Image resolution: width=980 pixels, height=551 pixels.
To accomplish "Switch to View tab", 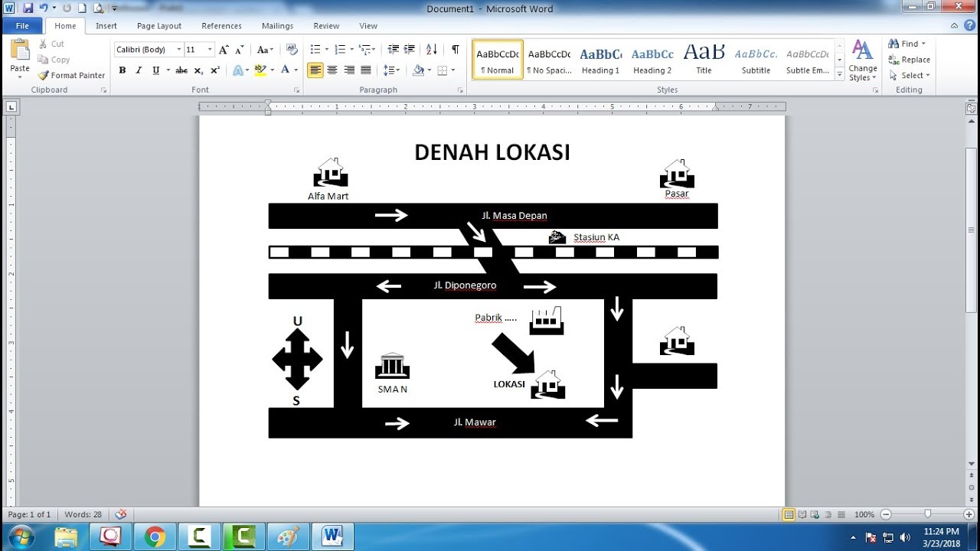I will point(368,26).
